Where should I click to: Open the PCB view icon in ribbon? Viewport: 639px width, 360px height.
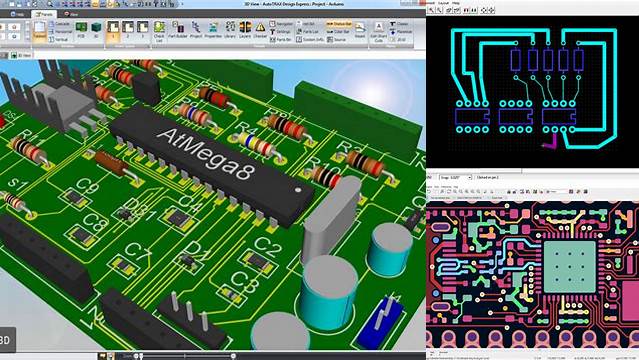[x=81, y=31]
